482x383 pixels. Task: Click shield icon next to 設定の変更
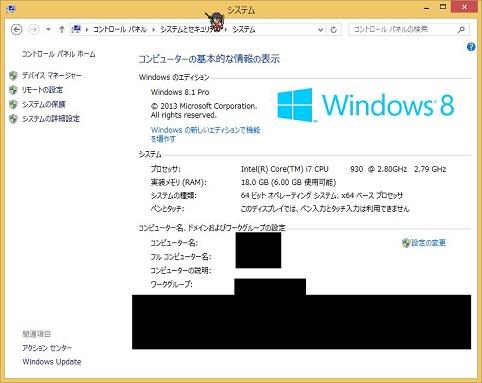tap(406, 243)
